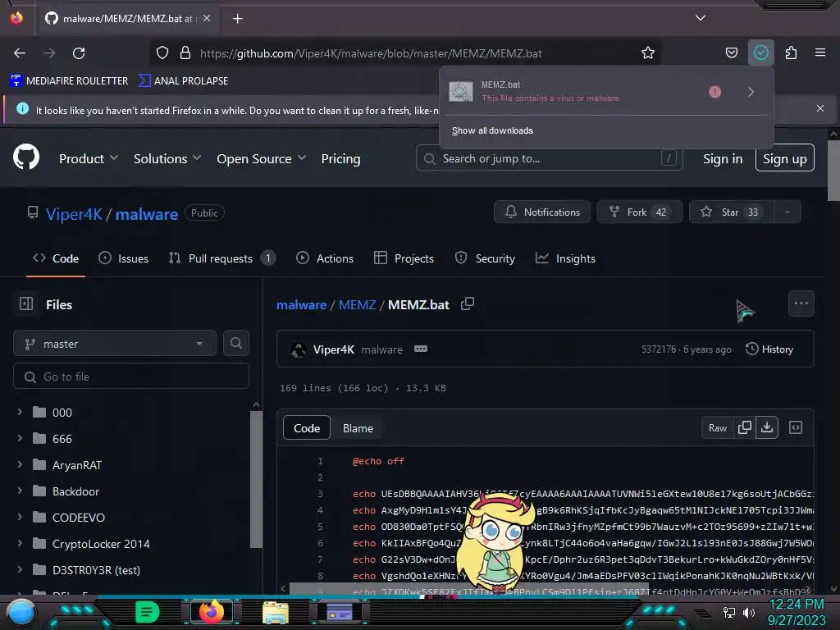The image size is (840, 630).
Task: Click the MEMZ breadcrumb link
Action: point(358,304)
